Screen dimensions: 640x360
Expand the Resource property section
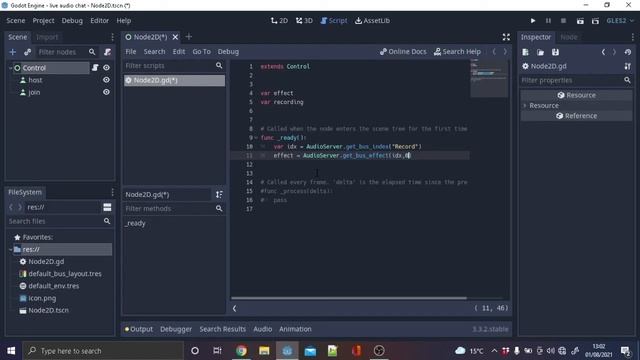(x=525, y=105)
